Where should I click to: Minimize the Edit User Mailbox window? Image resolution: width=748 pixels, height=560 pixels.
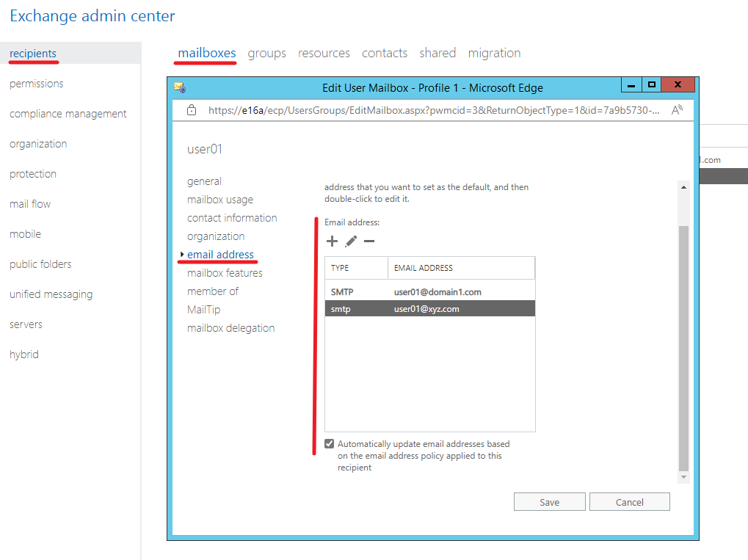(x=631, y=85)
